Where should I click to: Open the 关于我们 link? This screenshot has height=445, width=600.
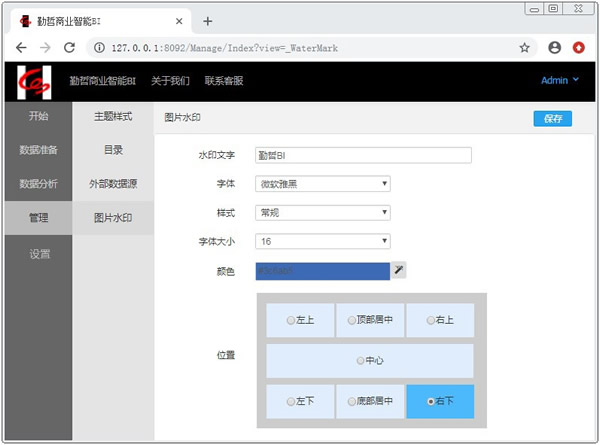(x=170, y=81)
